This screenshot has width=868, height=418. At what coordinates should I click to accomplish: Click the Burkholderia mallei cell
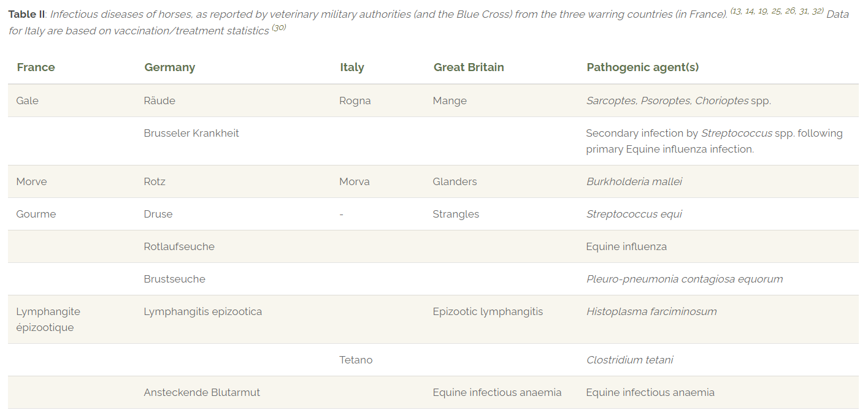[634, 181]
